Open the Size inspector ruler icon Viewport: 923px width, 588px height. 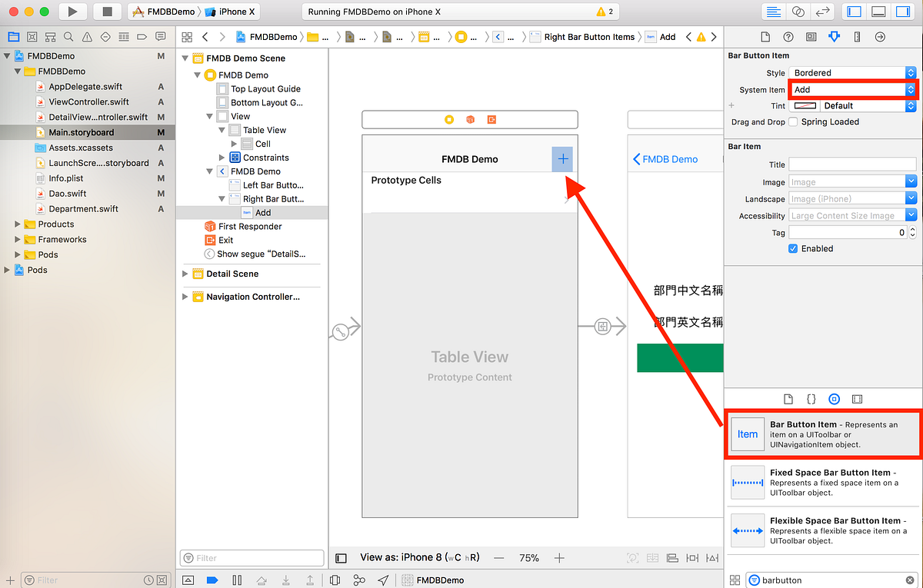[856, 36]
